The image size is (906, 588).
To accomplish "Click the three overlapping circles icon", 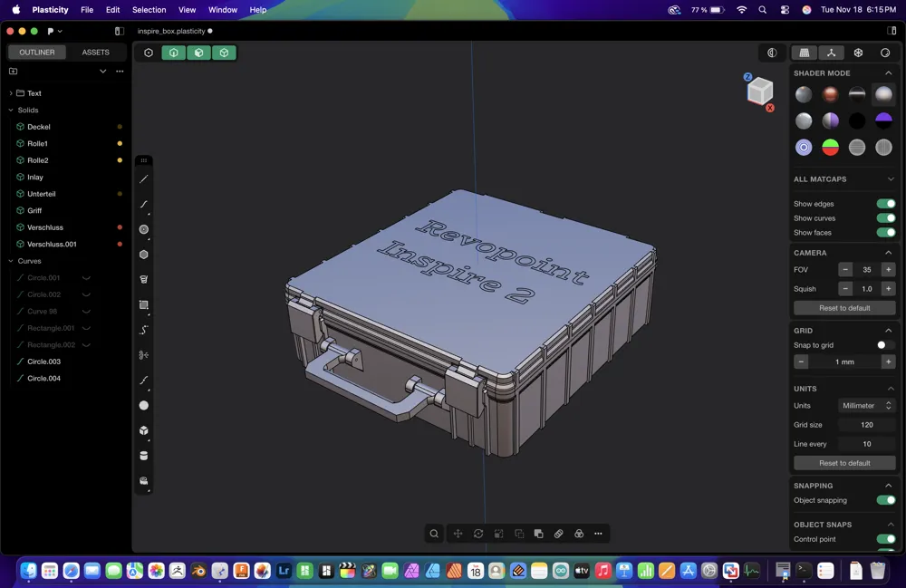I will [579, 534].
